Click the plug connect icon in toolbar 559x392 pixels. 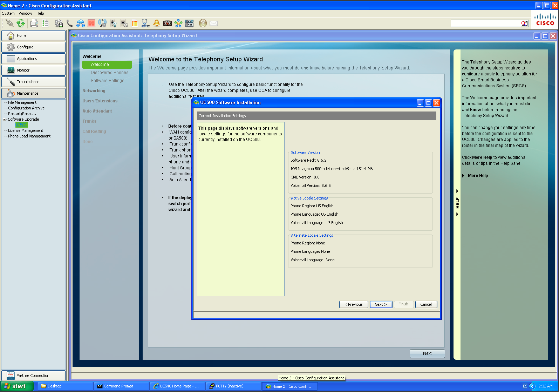[9, 23]
